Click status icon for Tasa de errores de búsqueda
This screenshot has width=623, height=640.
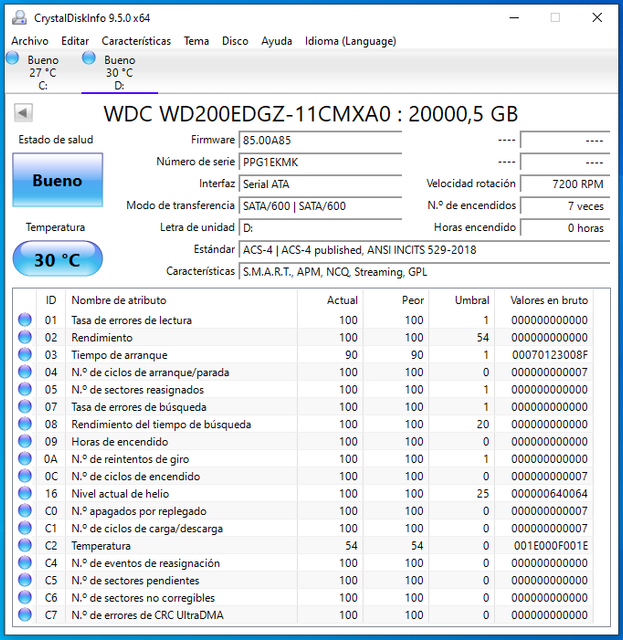(x=25, y=407)
